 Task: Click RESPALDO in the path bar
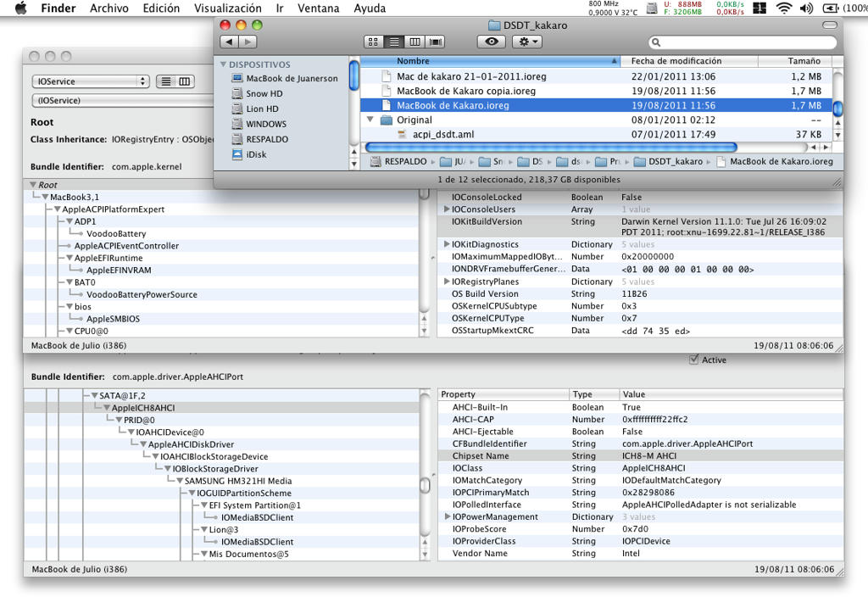pos(398,162)
